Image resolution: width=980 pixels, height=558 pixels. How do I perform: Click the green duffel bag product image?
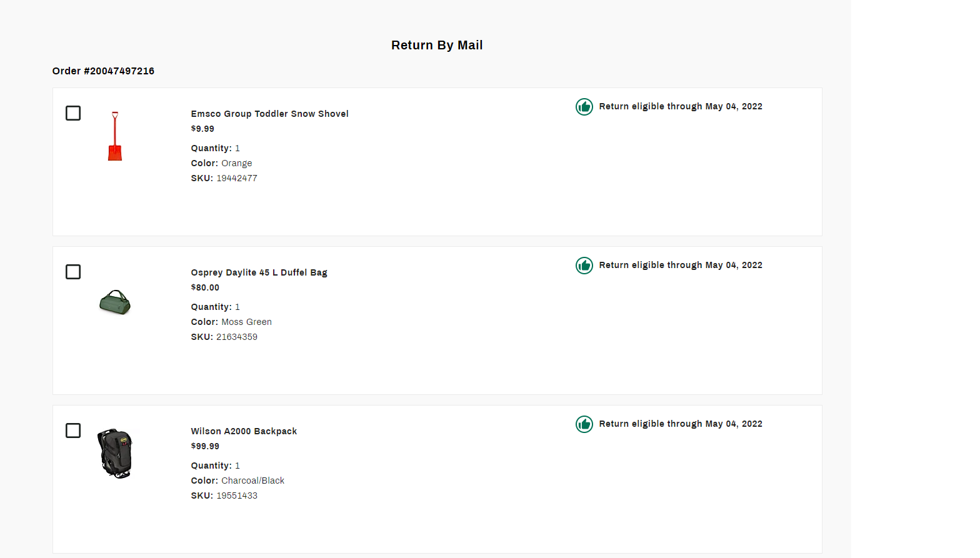(115, 302)
